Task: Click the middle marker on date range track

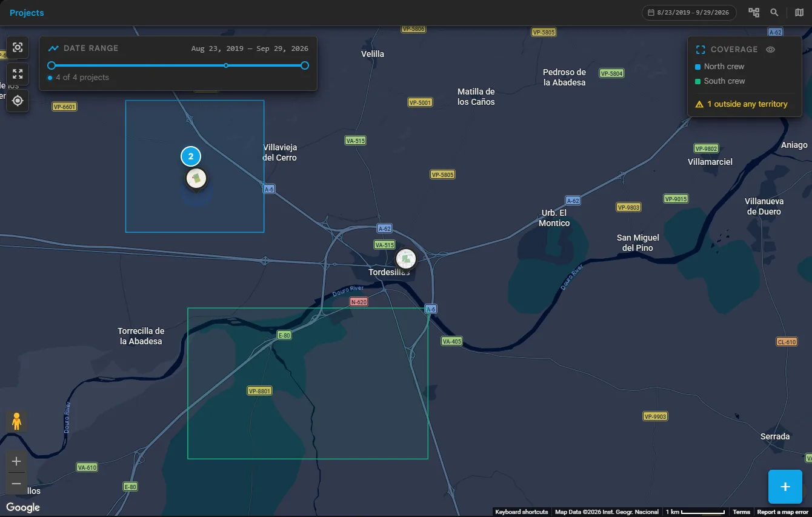Action: [226, 65]
